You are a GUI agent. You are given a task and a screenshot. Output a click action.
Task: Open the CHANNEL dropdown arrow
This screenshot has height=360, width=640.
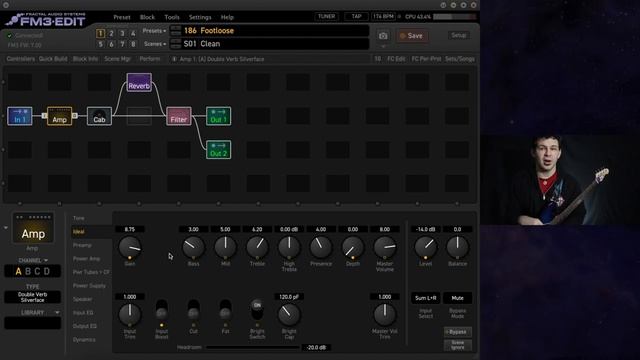pyautogui.click(x=46, y=260)
